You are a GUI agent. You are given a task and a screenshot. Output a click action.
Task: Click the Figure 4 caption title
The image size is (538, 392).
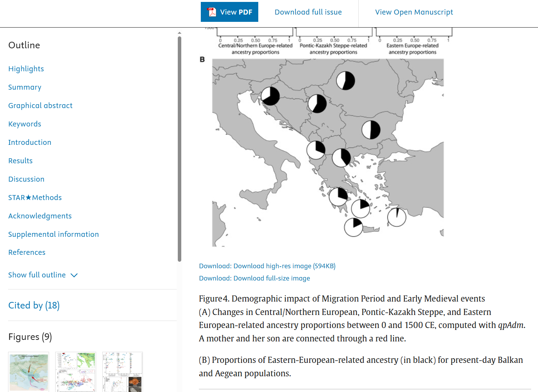[342, 299]
